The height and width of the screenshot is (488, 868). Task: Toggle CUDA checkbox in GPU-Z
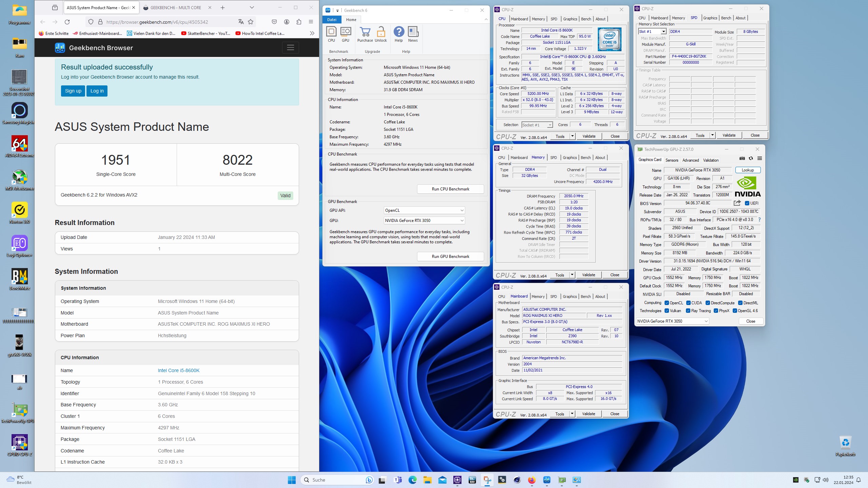coord(688,303)
